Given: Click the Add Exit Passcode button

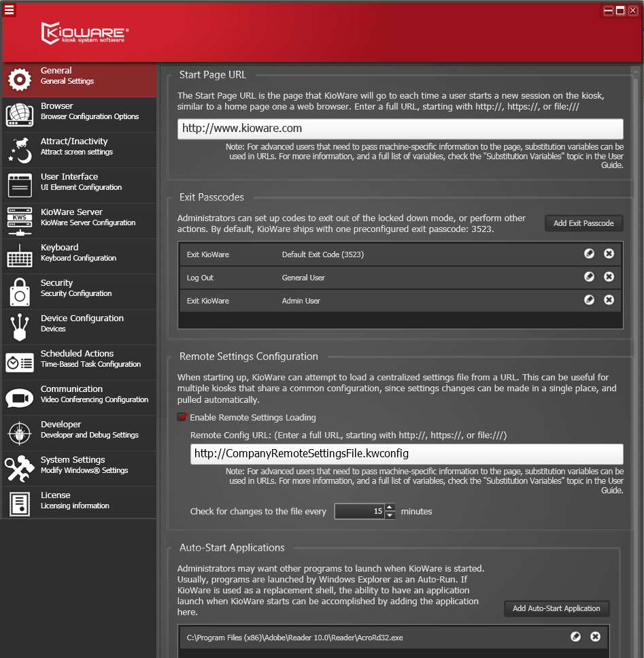Looking at the screenshot, I should [x=583, y=223].
